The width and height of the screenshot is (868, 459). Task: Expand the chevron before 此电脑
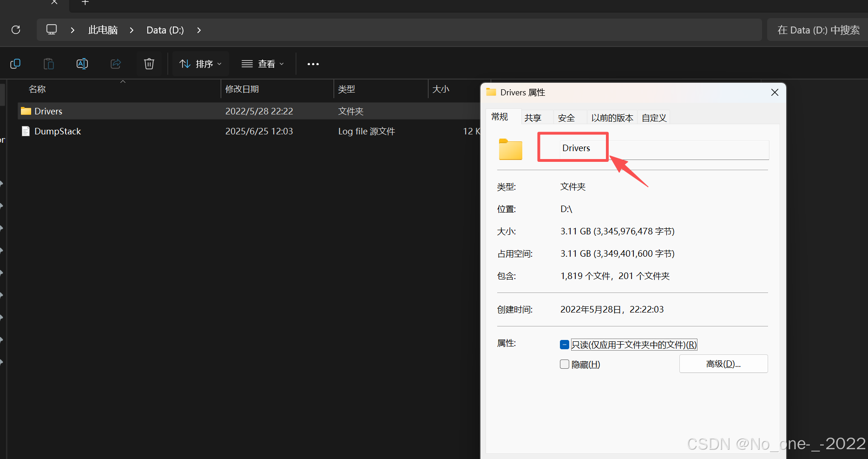(x=72, y=30)
